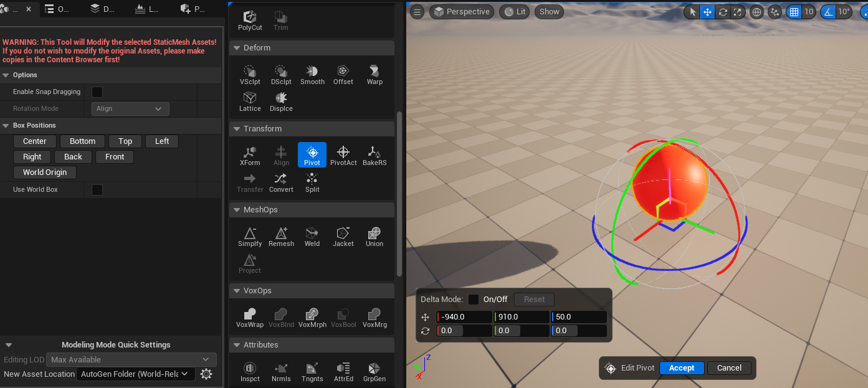
Task: Select the PolyCut tool
Action: [x=250, y=21]
